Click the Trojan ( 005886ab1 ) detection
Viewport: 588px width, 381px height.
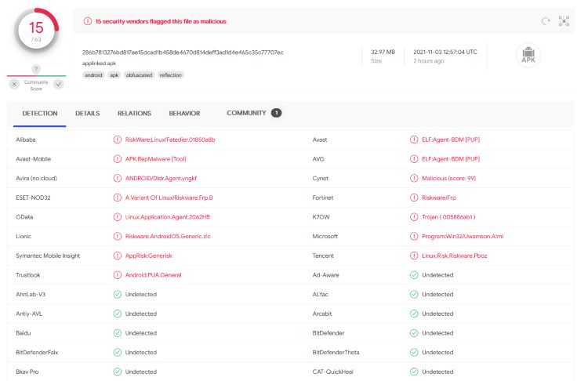(449, 216)
